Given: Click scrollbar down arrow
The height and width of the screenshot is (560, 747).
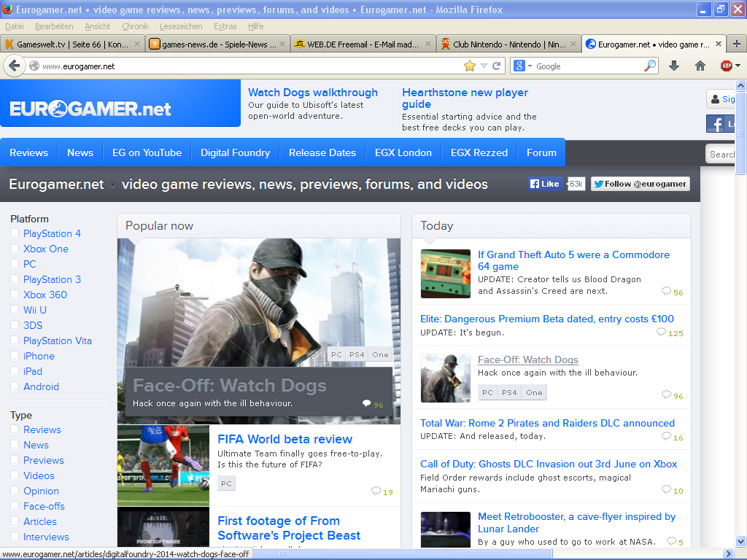Looking at the screenshot, I should click(x=740, y=542).
